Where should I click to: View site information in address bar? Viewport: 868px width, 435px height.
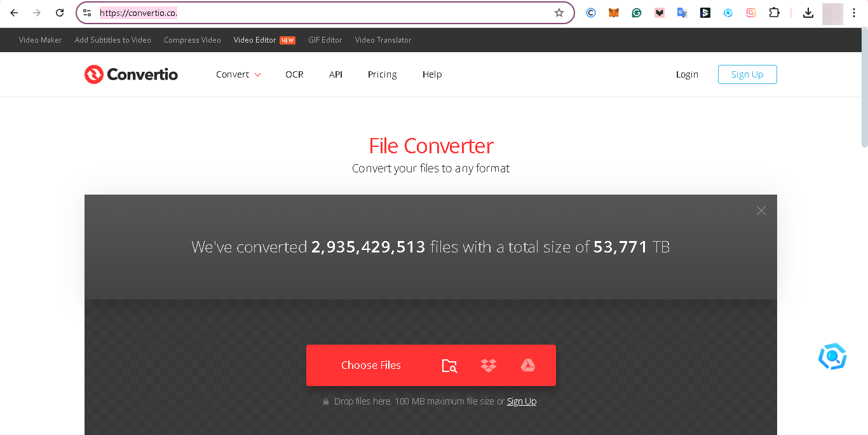[x=88, y=13]
